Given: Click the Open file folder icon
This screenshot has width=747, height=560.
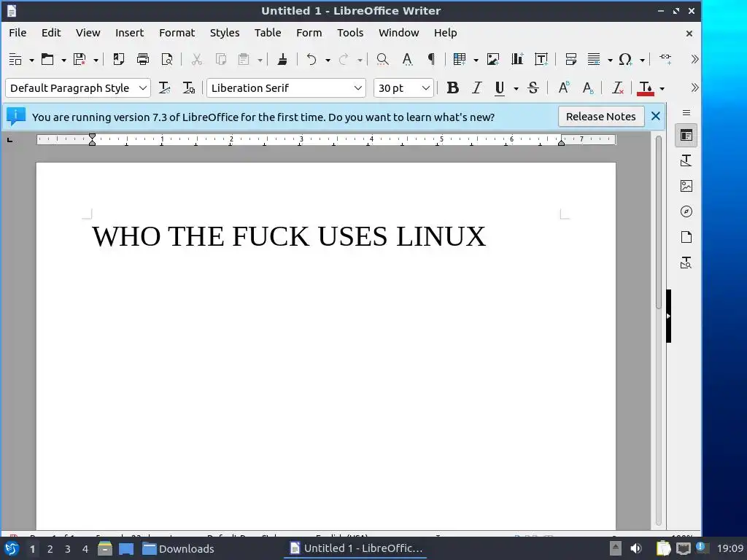Looking at the screenshot, I should click(x=47, y=59).
